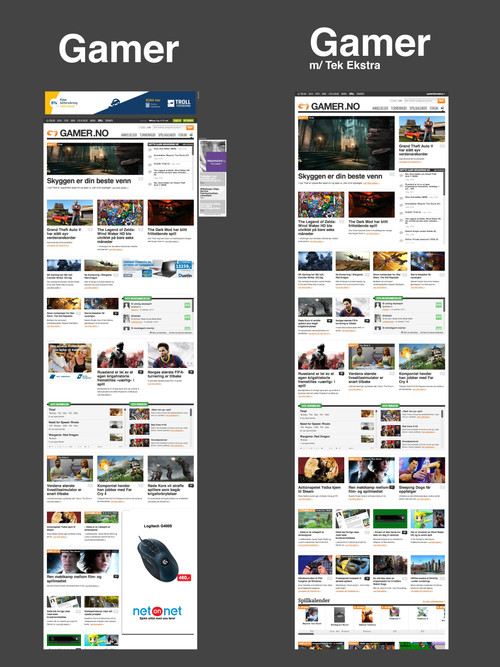The height and width of the screenshot is (667, 500).
Task: Open 'Grand Theft Auto V' headline, ad-supported page
Action: click(64, 234)
